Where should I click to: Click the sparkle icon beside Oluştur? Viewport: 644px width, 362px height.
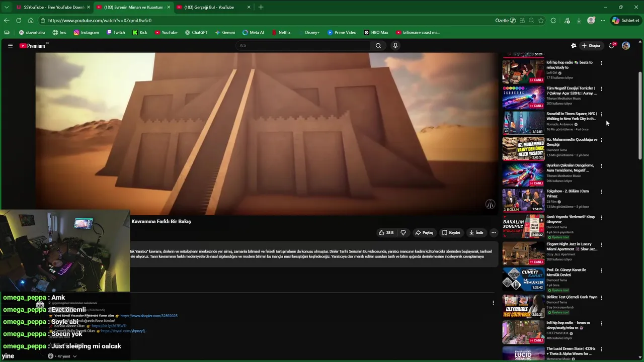click(574, 46)
